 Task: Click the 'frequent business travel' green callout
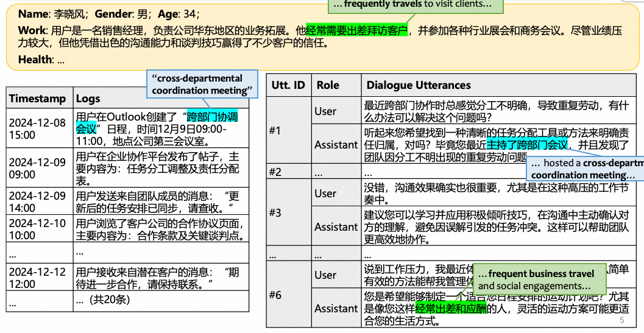539,279
